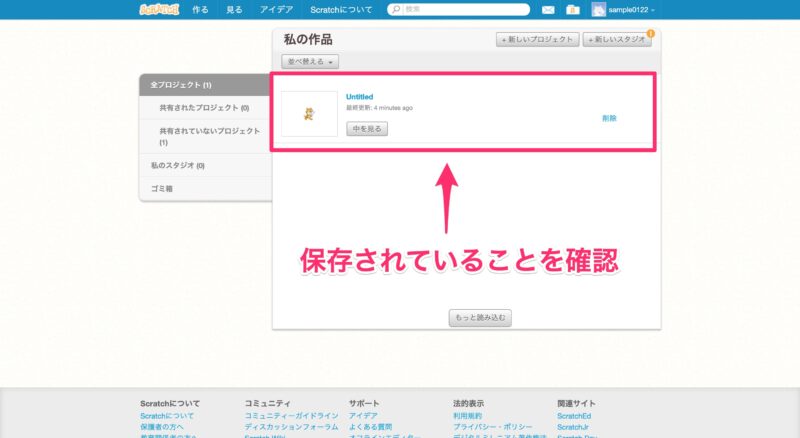Open the messages envelope icon
The width and height of the screenshot is (800, 438).
click(x=548, y=10)
